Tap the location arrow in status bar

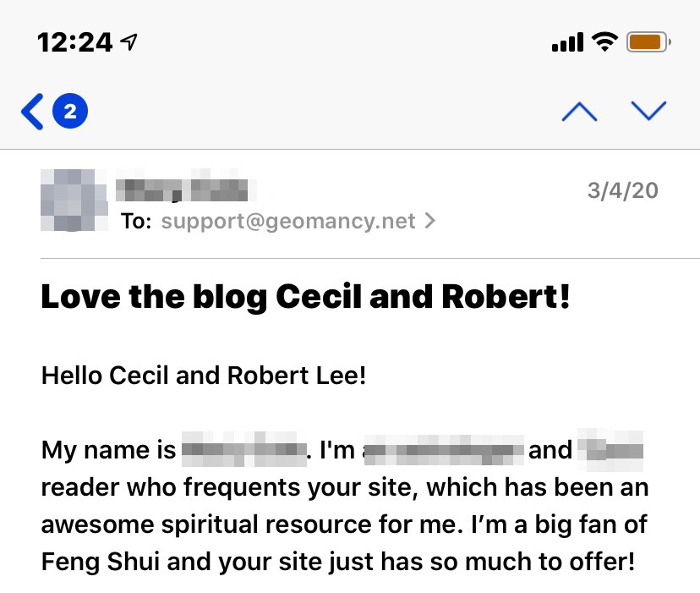[x=129, y=41]
